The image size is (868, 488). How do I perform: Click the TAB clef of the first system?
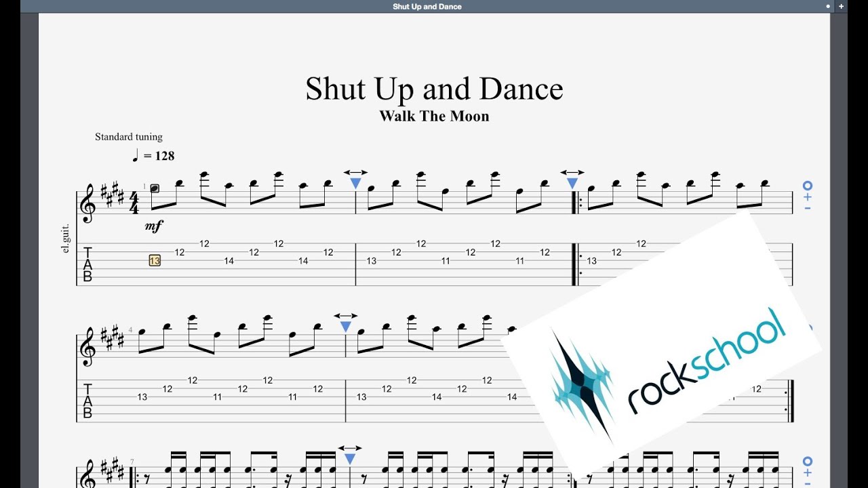tap(87, 264)
